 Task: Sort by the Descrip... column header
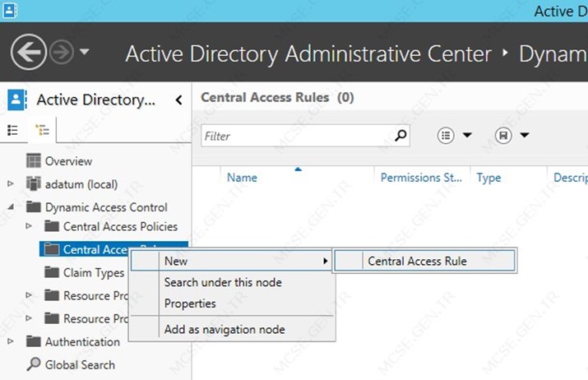[571, 178]
